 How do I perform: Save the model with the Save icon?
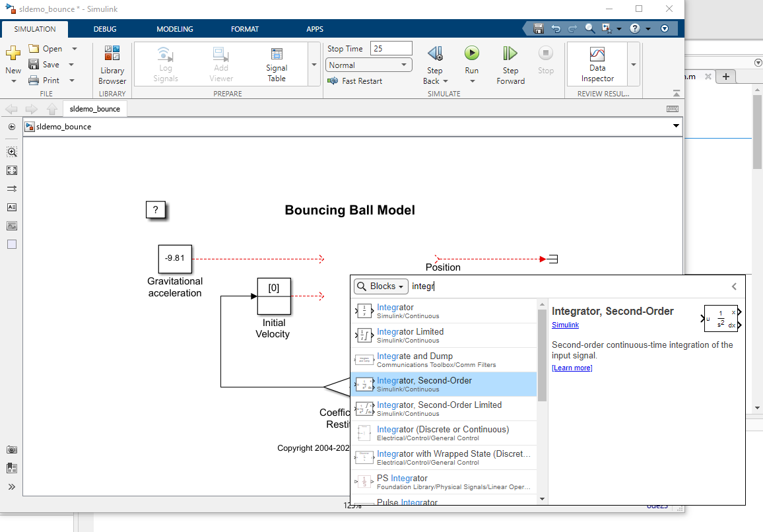[34, 64]
